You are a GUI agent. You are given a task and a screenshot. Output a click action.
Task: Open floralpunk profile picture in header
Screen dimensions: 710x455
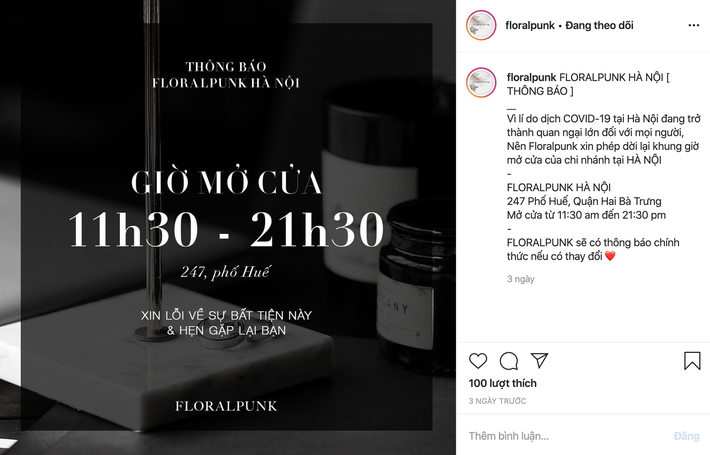[x=481, y=25]
